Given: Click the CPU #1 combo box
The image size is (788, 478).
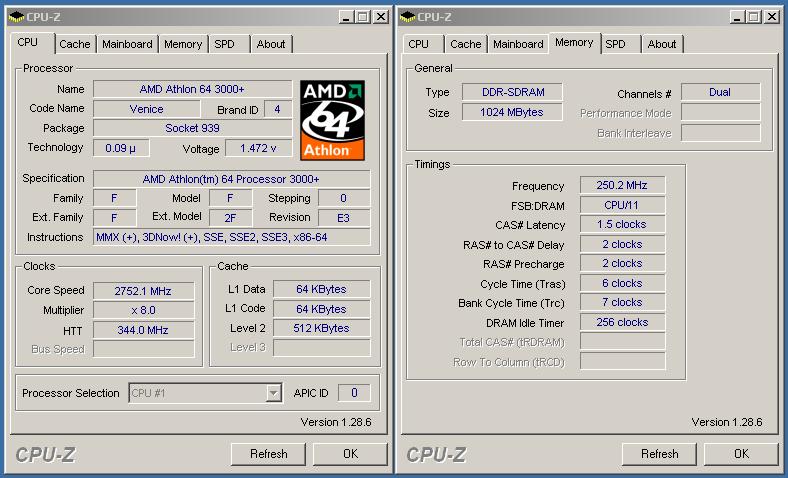Looking at the screenshot, I should pyautogui.click(x=205, y=393).
